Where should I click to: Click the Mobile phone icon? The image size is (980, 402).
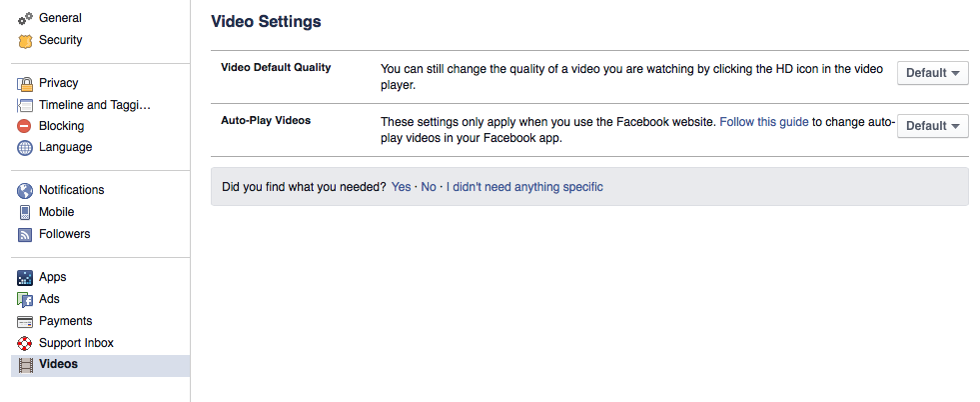(x=25, y=213)
